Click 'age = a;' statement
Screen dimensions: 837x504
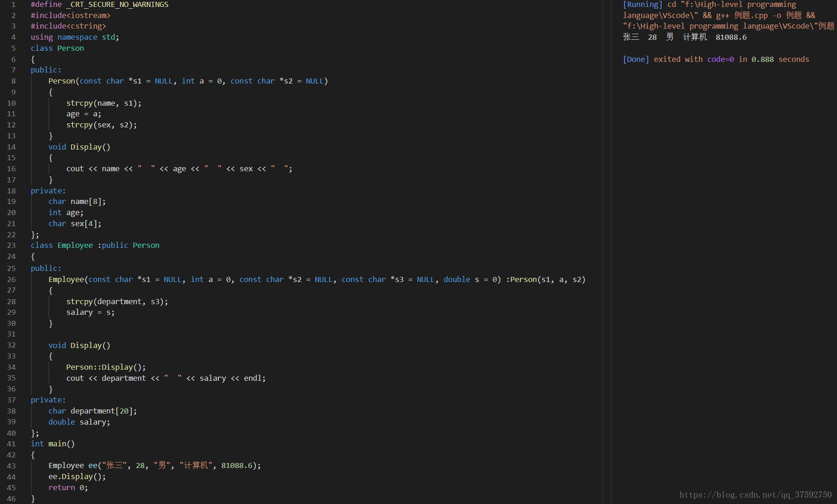84,114
